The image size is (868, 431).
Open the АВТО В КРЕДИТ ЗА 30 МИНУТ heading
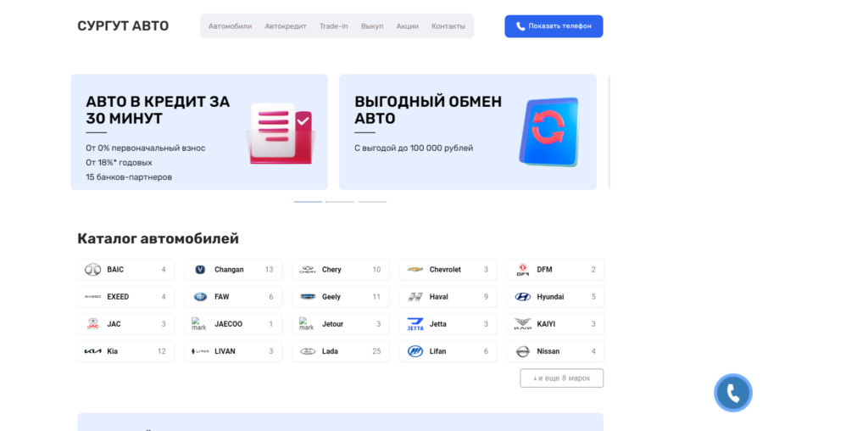click(x=158, y=109)
